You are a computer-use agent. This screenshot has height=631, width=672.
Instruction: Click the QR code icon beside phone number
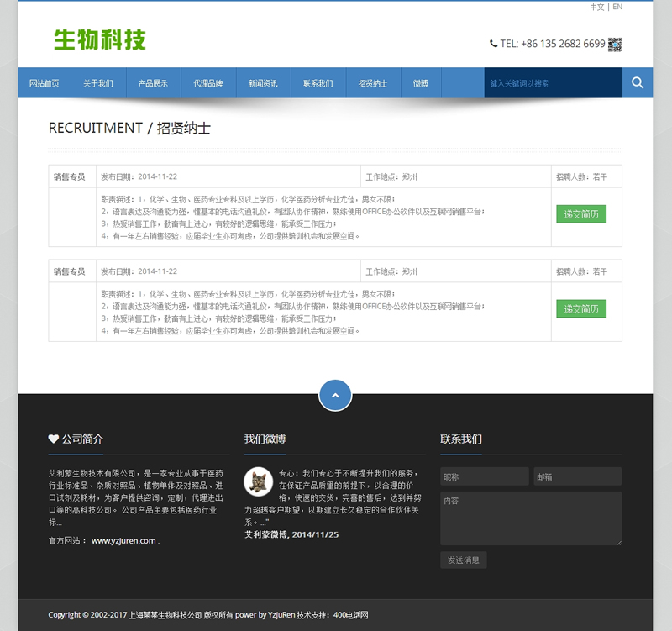[615, 44]
